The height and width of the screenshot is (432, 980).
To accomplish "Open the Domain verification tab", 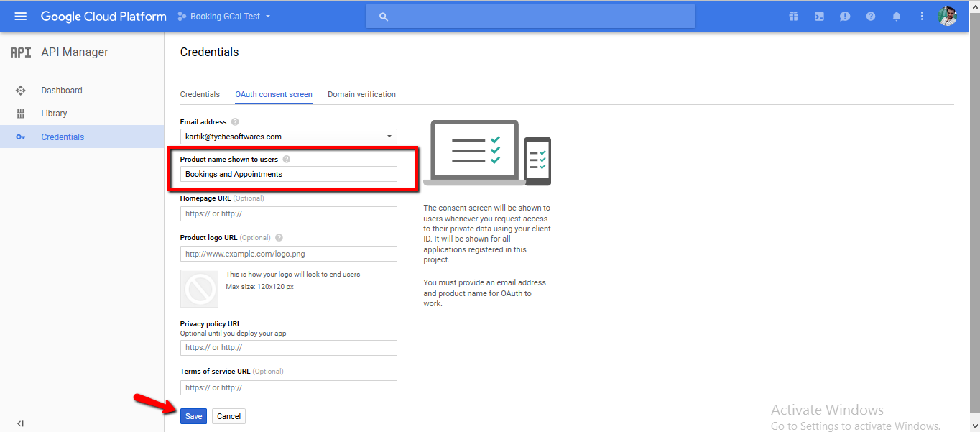I will click(361, 94).
